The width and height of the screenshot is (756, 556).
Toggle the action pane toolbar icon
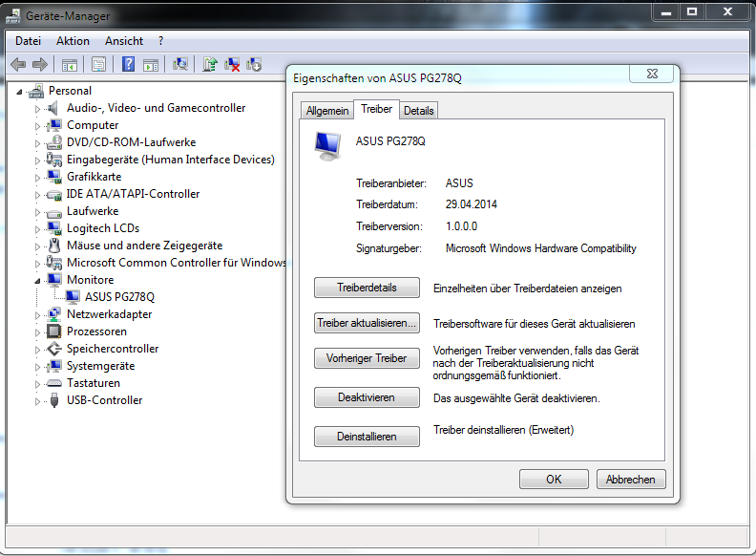point(151,64)
